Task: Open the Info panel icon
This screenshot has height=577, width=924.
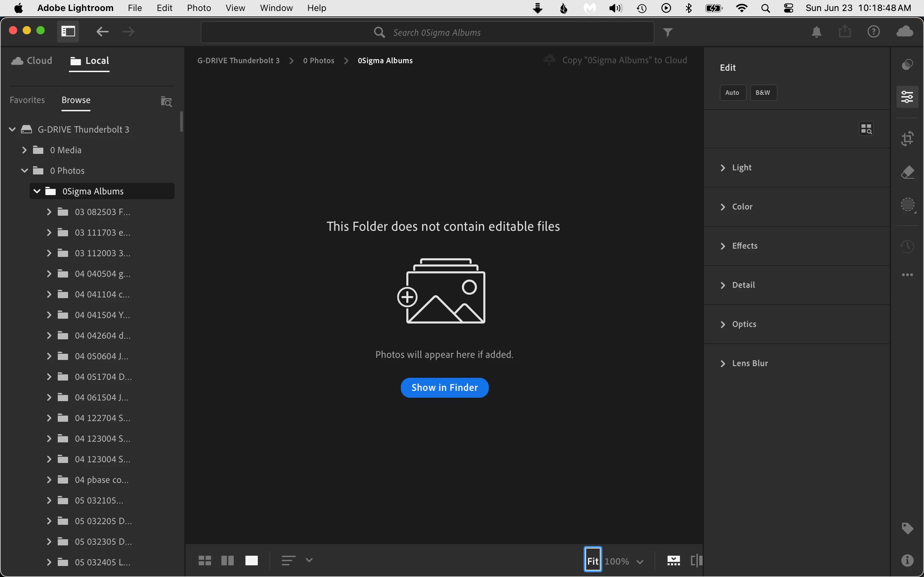Action: [907, 560]
